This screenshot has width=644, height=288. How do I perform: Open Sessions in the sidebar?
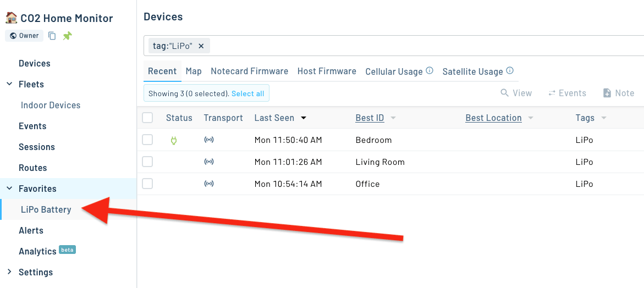36,147
